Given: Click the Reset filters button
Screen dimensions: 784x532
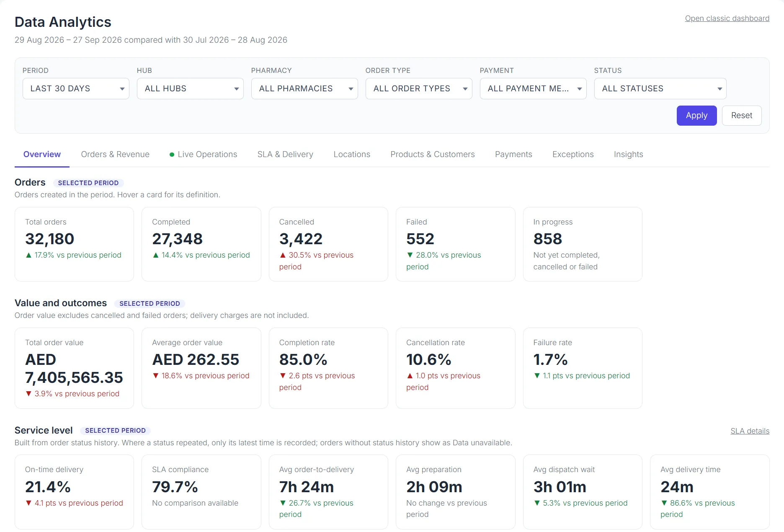Looking at the screenshot, I should coord(742,116).
